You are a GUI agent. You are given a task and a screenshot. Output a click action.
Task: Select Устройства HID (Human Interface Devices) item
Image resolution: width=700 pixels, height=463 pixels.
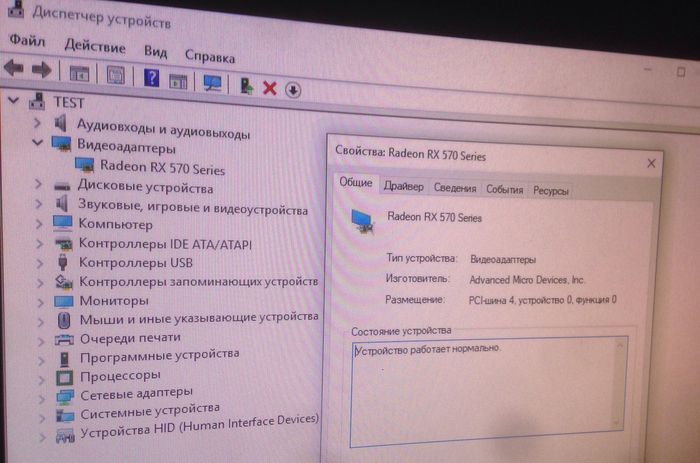point(200,425)
